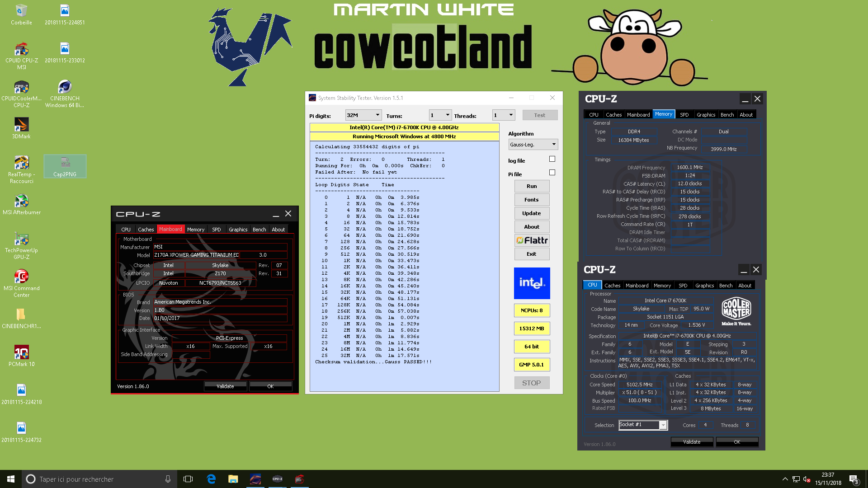The image size is (868, 488).
Task: Click the 15312 MB memory indicator
Action: [532, 328]
